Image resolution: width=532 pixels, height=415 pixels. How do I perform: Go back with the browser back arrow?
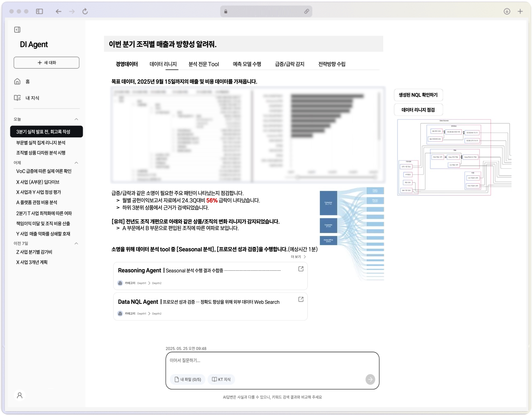pyautogui.click(x=58, y=11)
